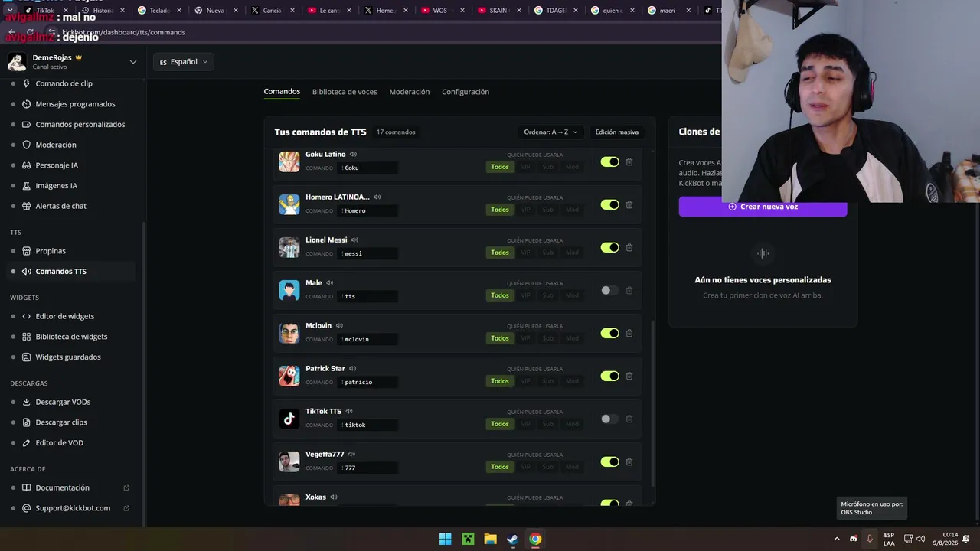The height and width of the screenshot is (551, 980).
Task: Preview the Goku Latino voice speaker icon
Action: [x=353, y=155]
